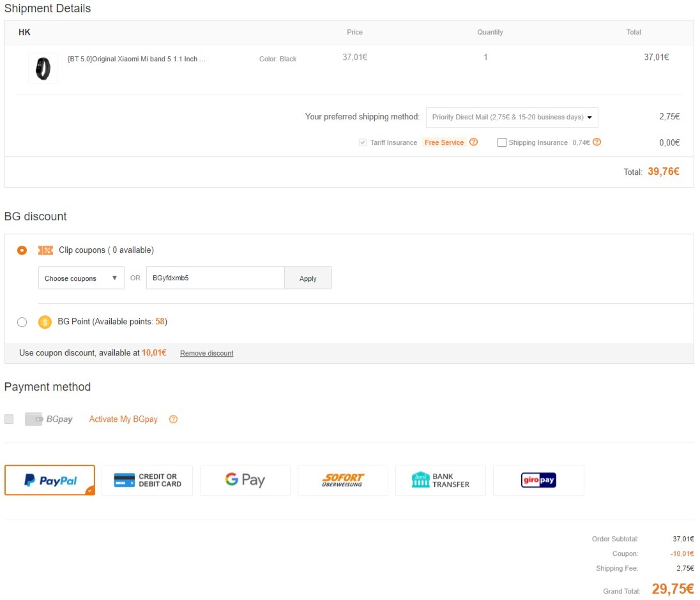The width and height of the screenshot is (700, 600).
Task: Click the Shipping Fee 2,75€ summary value
Action: tap(685, 568)
